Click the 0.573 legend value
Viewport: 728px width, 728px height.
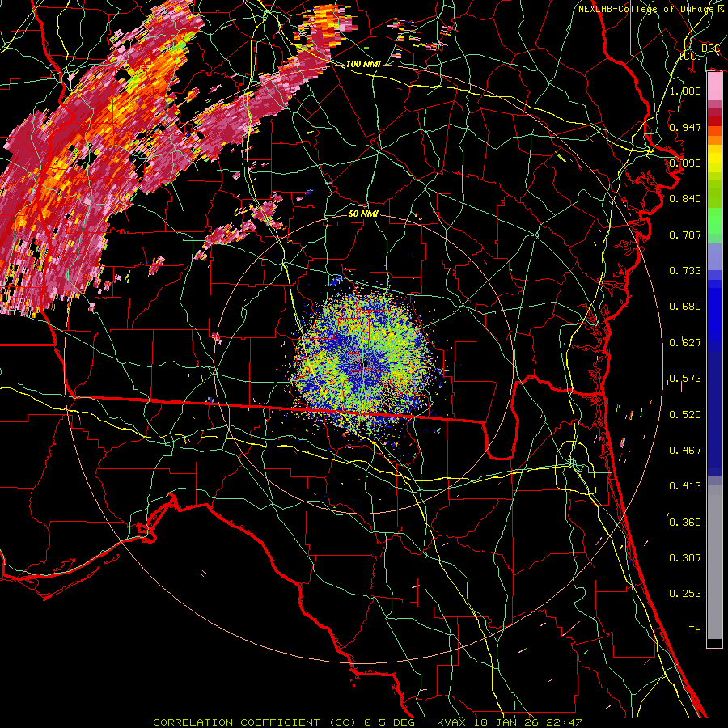pos(685,379)
